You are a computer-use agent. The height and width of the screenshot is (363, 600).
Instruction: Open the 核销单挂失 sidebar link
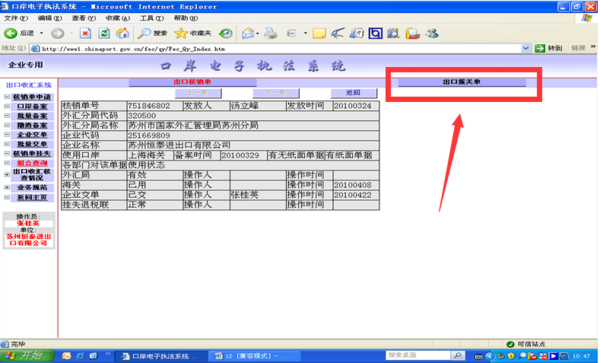click(x=32, y=153)
